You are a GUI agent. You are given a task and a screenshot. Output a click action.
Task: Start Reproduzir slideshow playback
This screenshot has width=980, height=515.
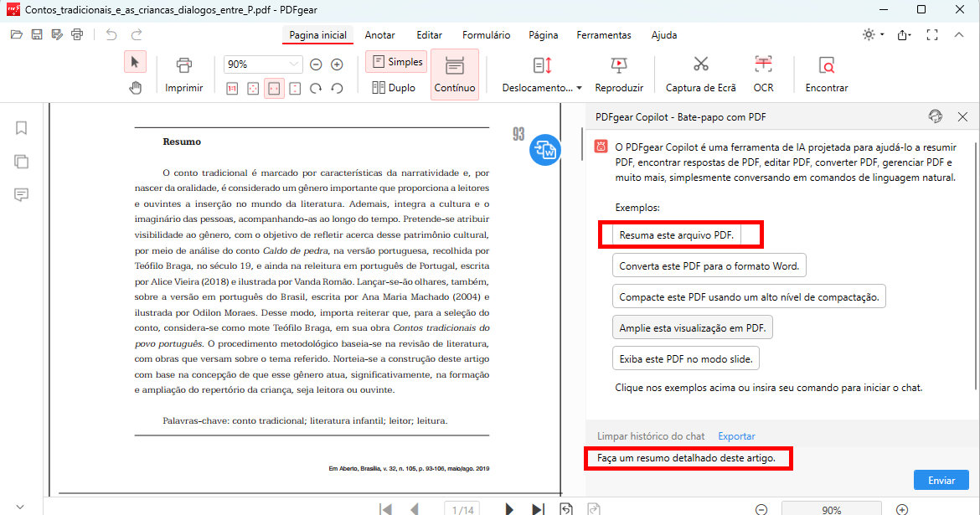[619, 74]
